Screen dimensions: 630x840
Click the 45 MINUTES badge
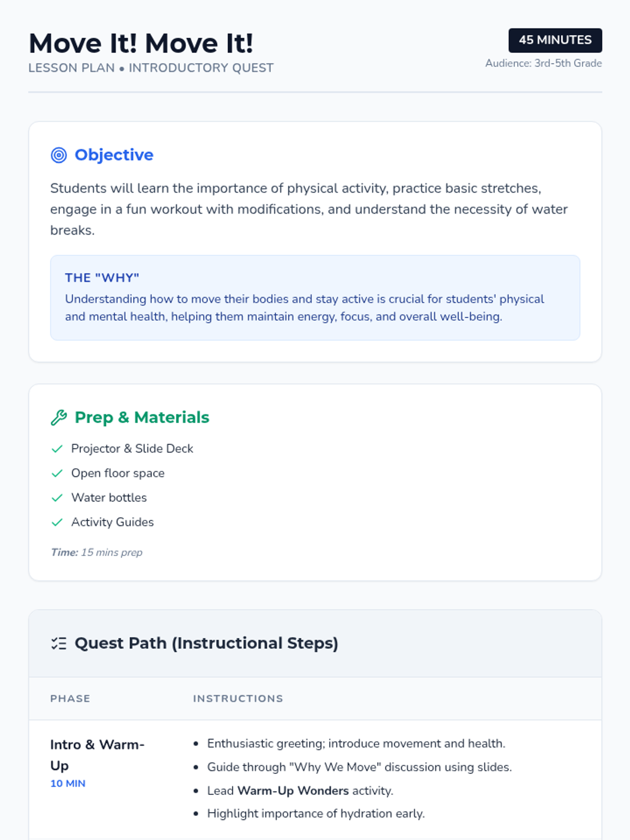point(555,40)
